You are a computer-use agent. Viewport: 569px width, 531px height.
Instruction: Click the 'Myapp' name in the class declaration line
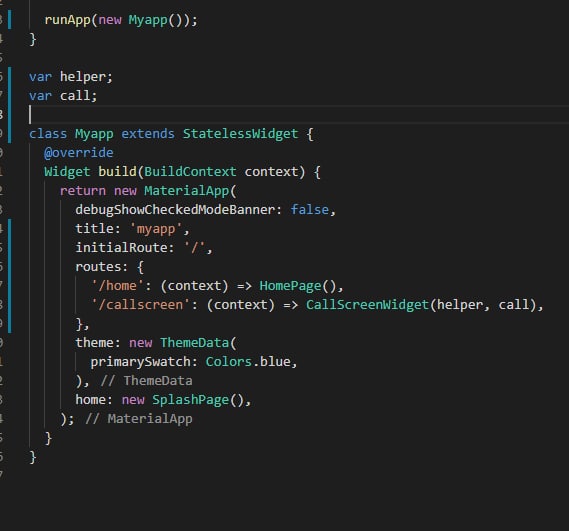[x=94, y=134]
